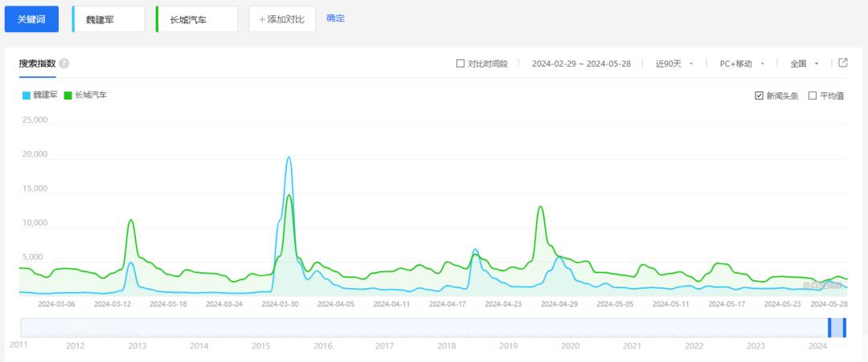
Task: Click the 20,000 y-axis label
Action: [x=35, y=154]
